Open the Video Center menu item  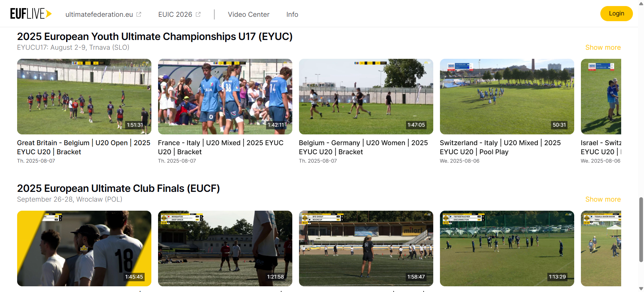(x=249, y=14)
